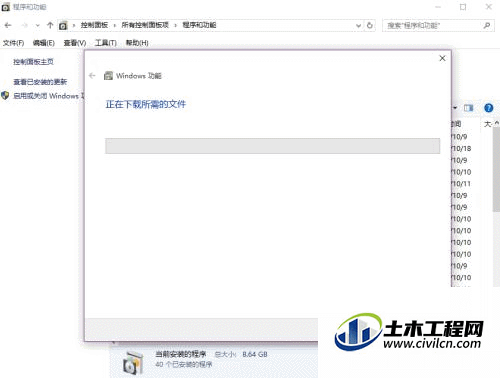The height and width of the screenshot is (378, 500).
Task: Close the Windows 功能 dialog
Action: click(x=442, y=58)
